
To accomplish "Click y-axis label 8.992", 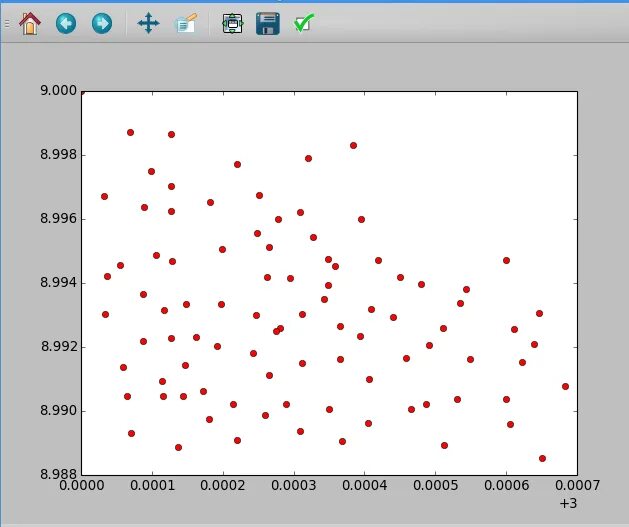I will pyautogui.click(x=59, y=346).
